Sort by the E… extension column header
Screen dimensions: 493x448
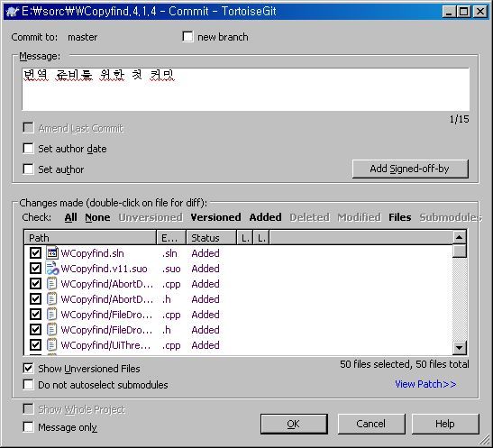click(x=171, y=238)
